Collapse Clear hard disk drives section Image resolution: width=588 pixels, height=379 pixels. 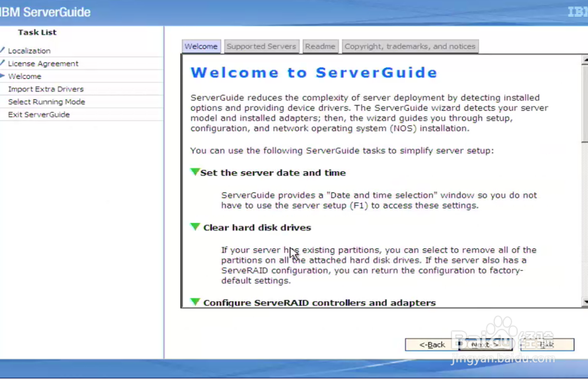(x=195, y=227)
